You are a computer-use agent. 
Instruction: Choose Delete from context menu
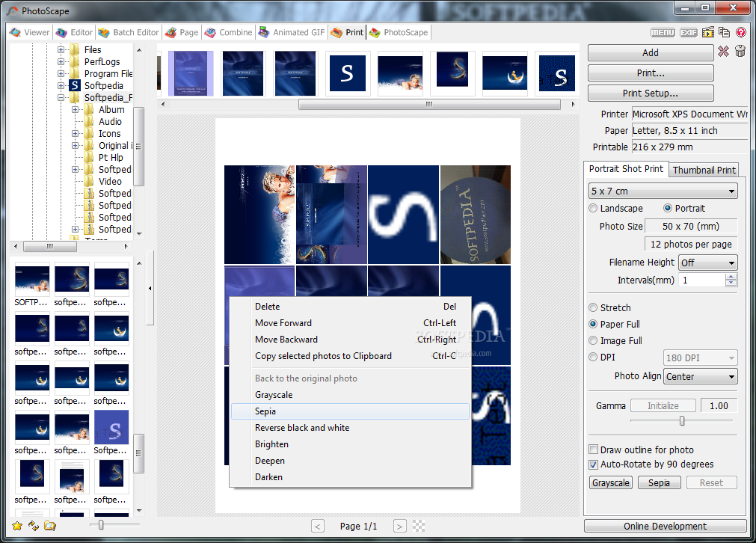pos(351,307)
